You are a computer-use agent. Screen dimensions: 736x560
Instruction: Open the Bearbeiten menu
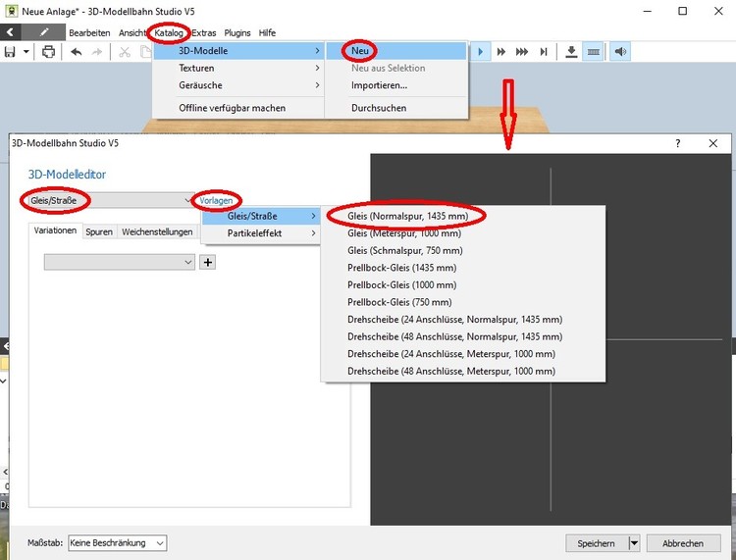click(89, 32)
